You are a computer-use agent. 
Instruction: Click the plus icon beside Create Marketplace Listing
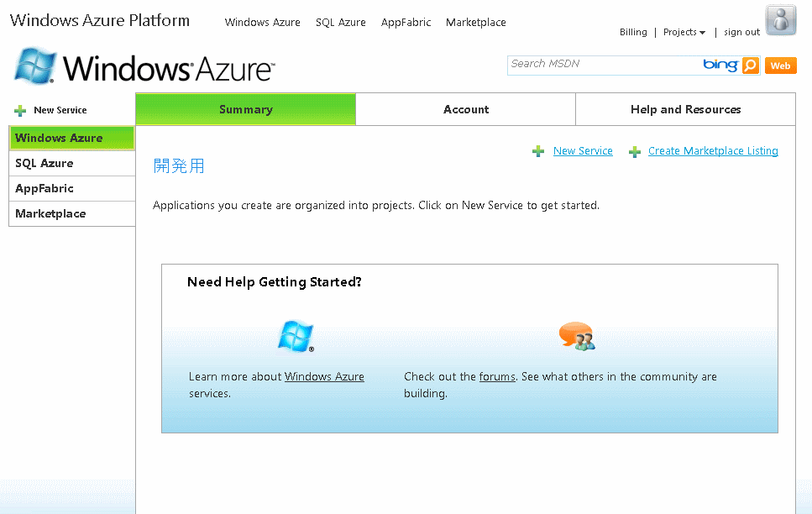(634, 152)
